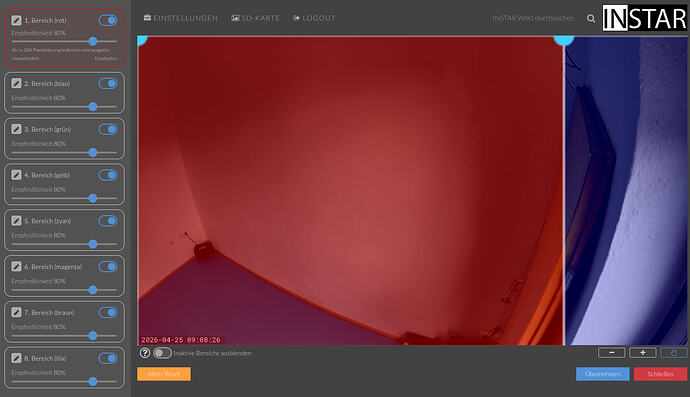Click the top-right handle of the red area
The image size is (690, 397).
tap(564, 40)
